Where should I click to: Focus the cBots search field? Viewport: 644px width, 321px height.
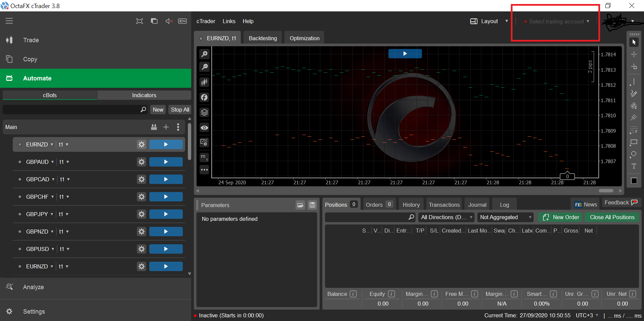[x=75, y=110]
